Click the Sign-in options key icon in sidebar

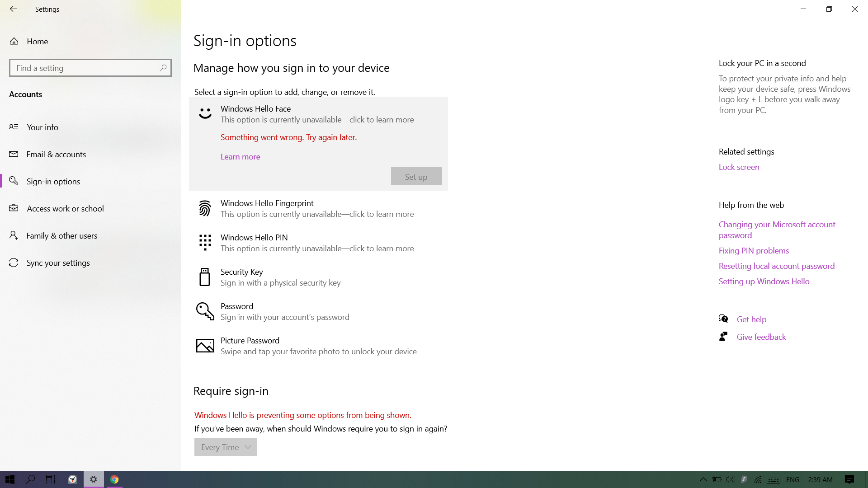point(14,181)
